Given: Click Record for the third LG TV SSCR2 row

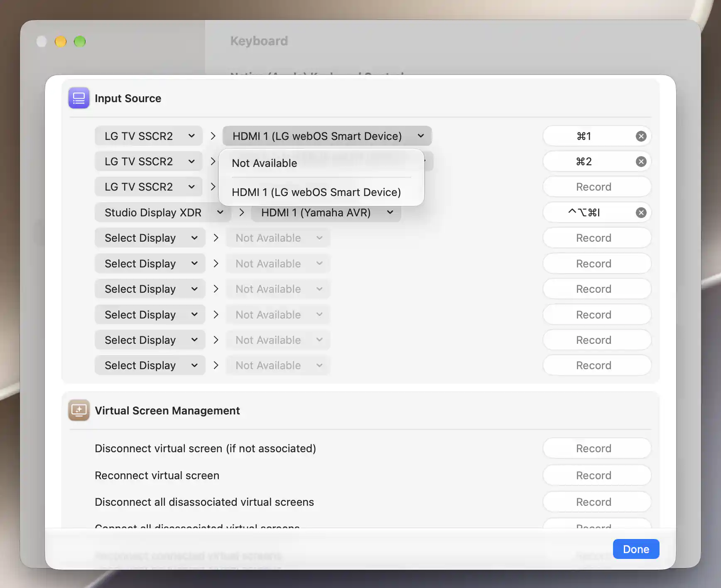Looking at the screenshot, I should tap(597, 187).
